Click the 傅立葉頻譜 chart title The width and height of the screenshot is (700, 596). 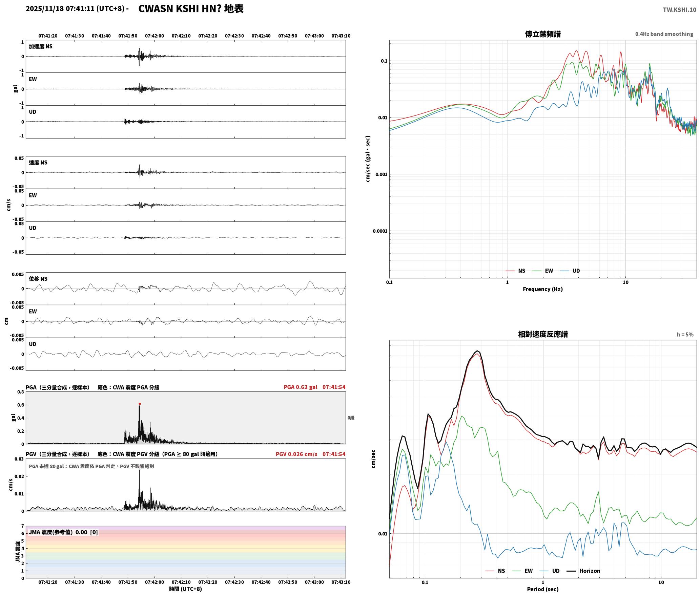pyautogui.click(x=543, y=34)
